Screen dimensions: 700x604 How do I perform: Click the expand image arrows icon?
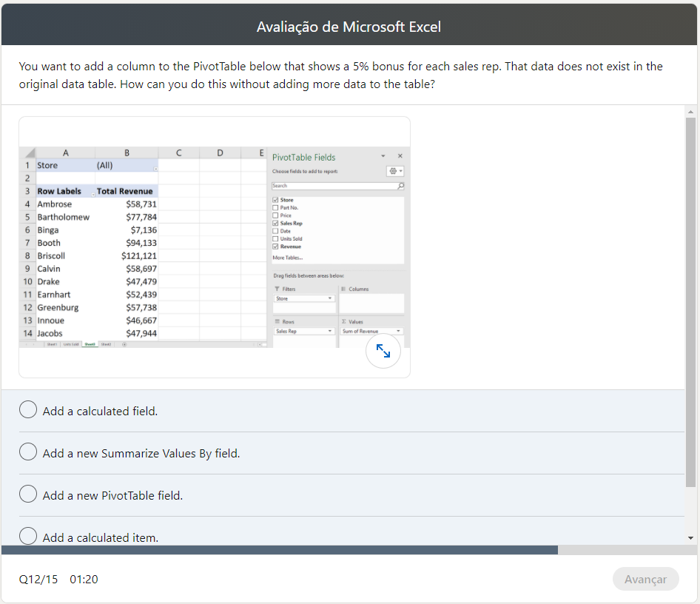pos(383,351)
